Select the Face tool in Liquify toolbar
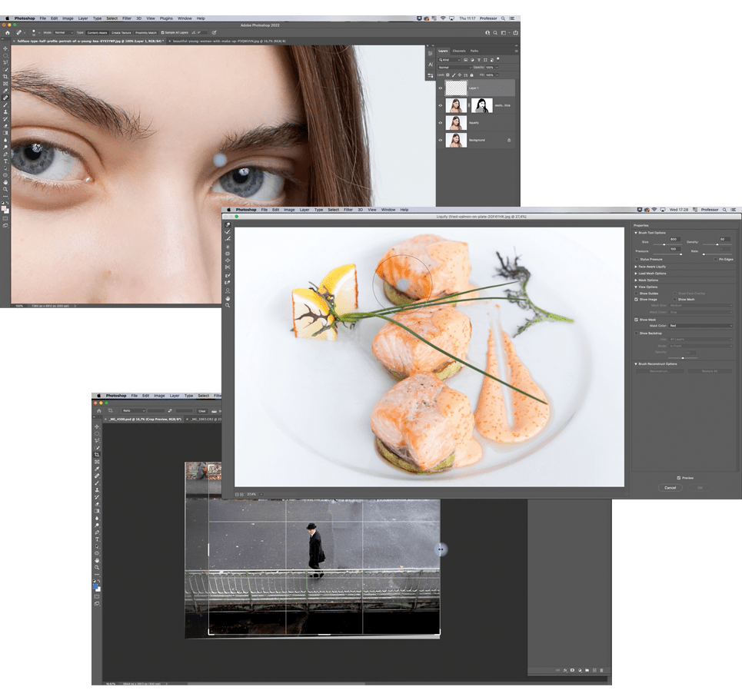The width and height of the screenshot is (742, 700). [228, 291]
